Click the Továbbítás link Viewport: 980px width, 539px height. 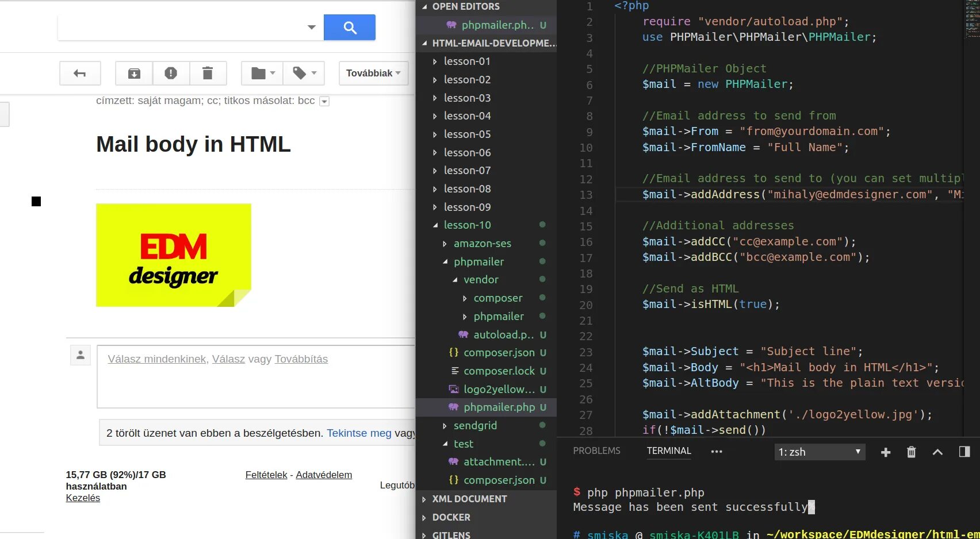coord(301,359)
